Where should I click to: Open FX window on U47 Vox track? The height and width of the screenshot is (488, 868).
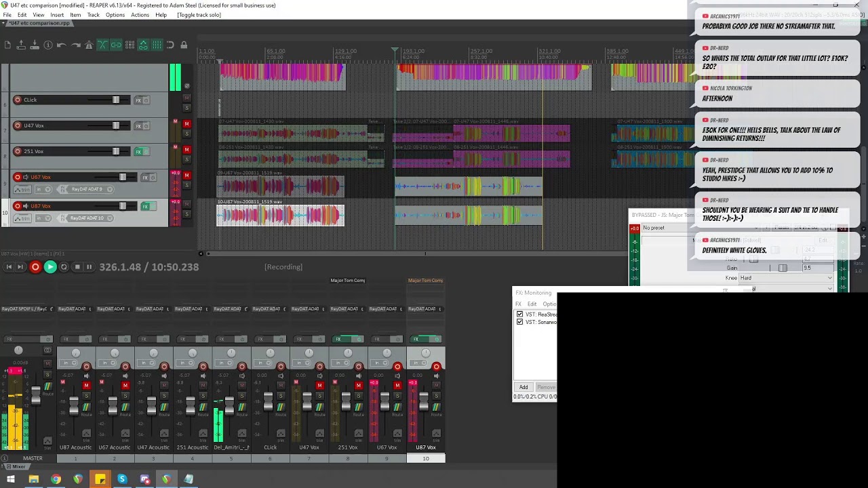[x=138, y=126]
